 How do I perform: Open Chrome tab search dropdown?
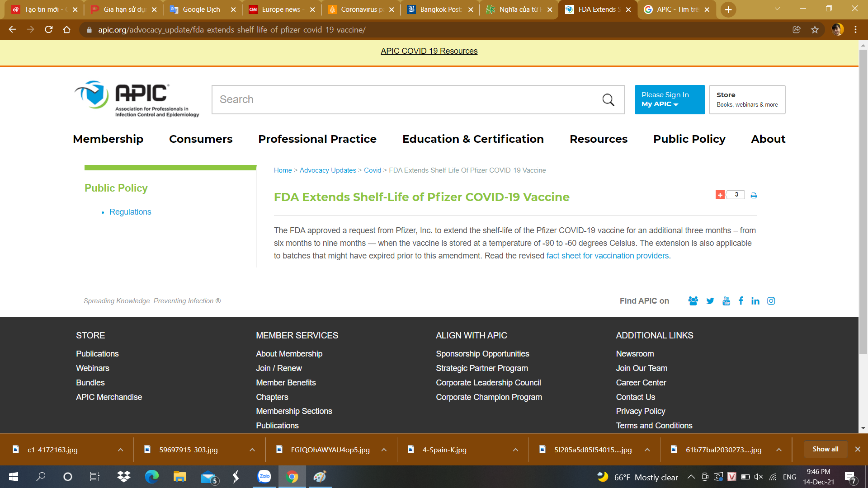tap(777, 9)
